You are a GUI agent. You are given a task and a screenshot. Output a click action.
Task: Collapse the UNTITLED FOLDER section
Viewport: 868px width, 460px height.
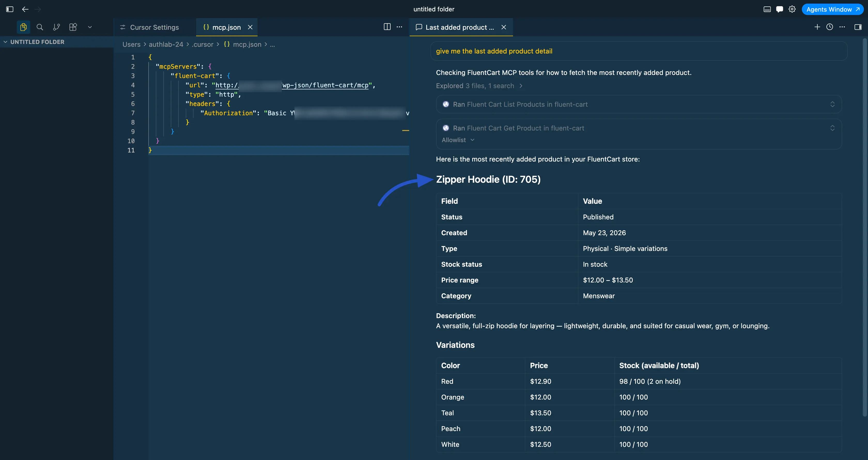pos(57,42)
